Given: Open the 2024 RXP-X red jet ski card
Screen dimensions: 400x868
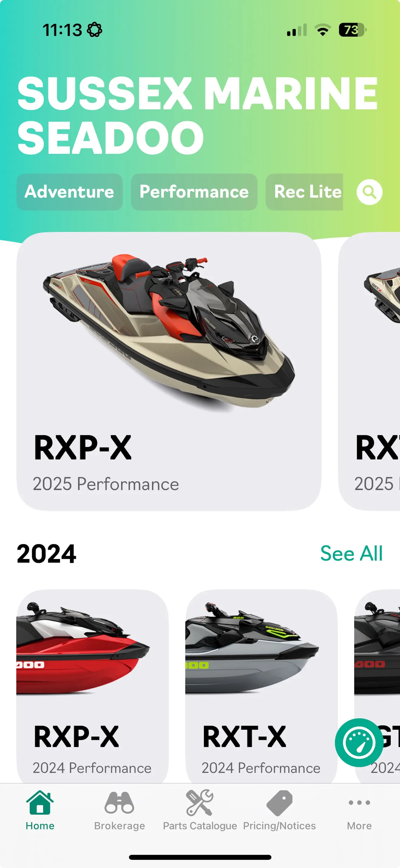Looking at the screenshot, I should 92,686.
